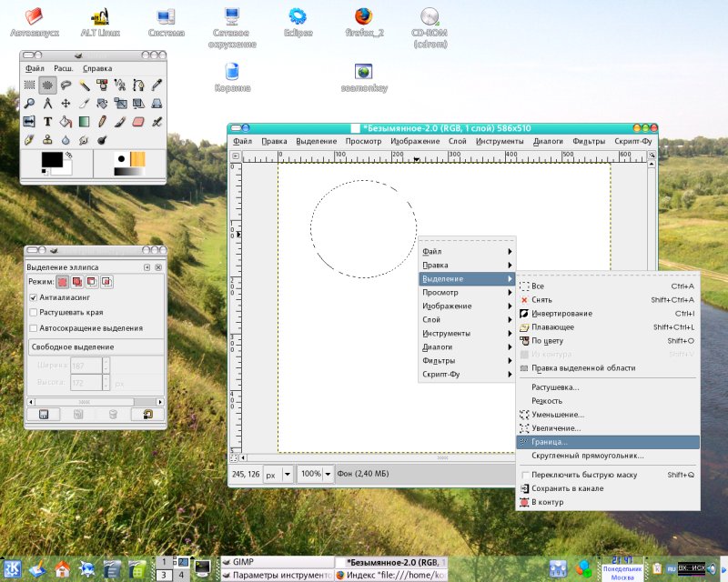The image size is (728, 582).
Task: Click the Растушевка... menu entry
Action: tap(555, 387)
